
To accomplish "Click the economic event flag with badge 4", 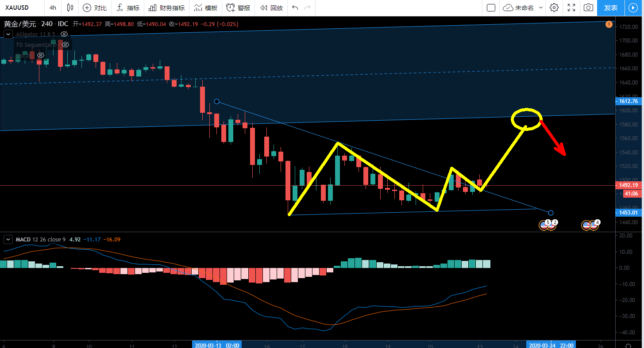I will click(594, 226).
